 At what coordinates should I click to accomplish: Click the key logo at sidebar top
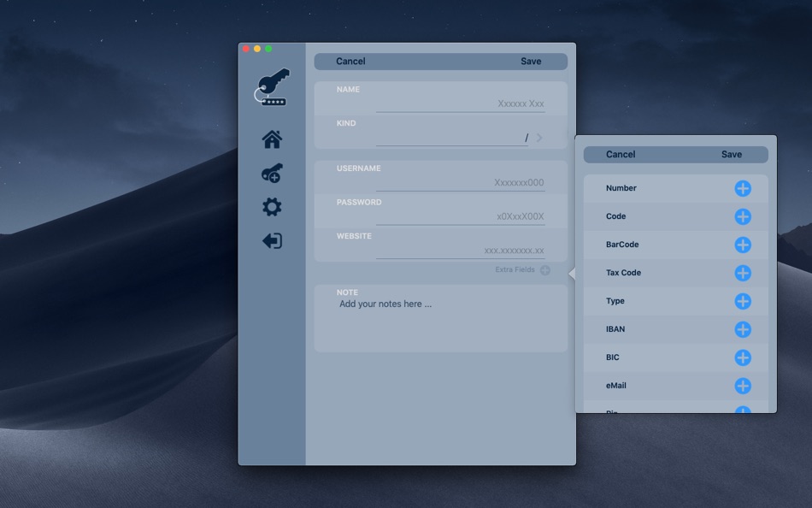[271, 87]
